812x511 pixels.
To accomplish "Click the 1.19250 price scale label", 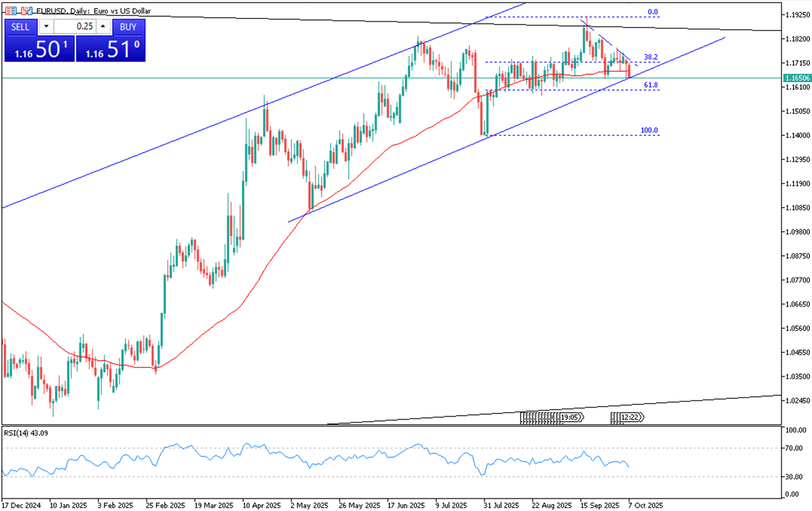I will [x=796, y=15].
